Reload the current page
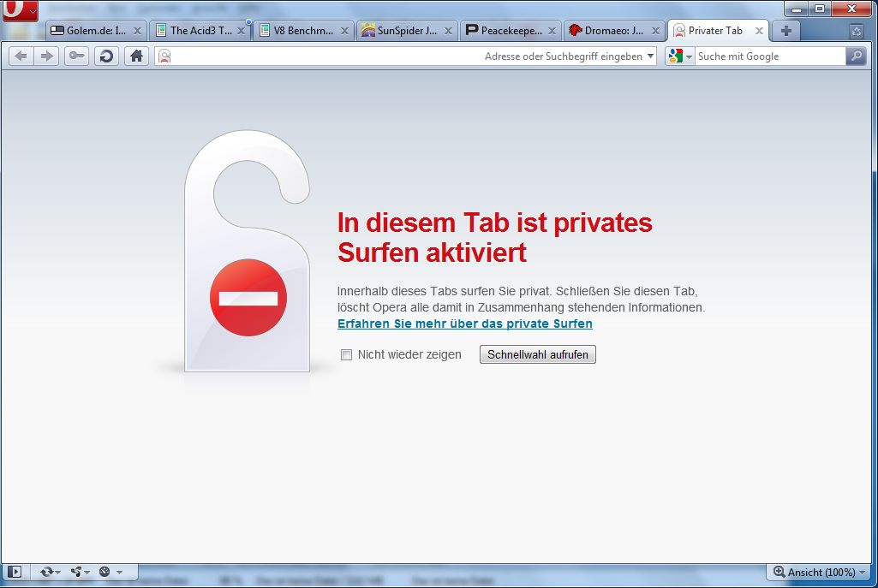This screenshot has height=588, width=878. [x=105, y=56]
